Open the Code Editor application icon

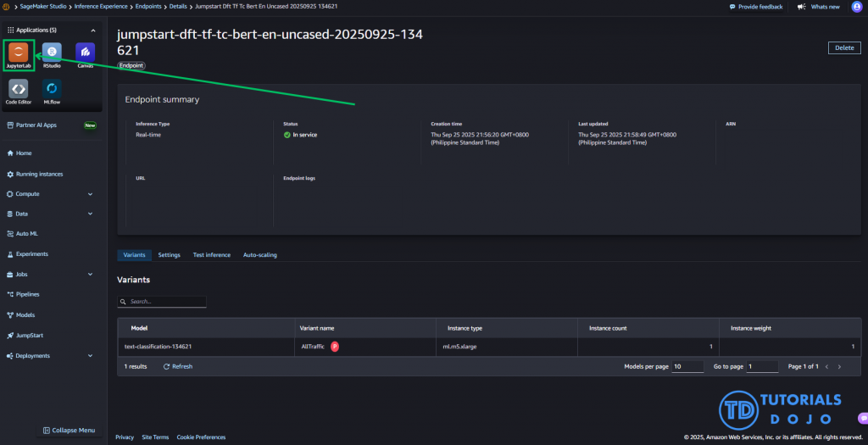point(18,88)
